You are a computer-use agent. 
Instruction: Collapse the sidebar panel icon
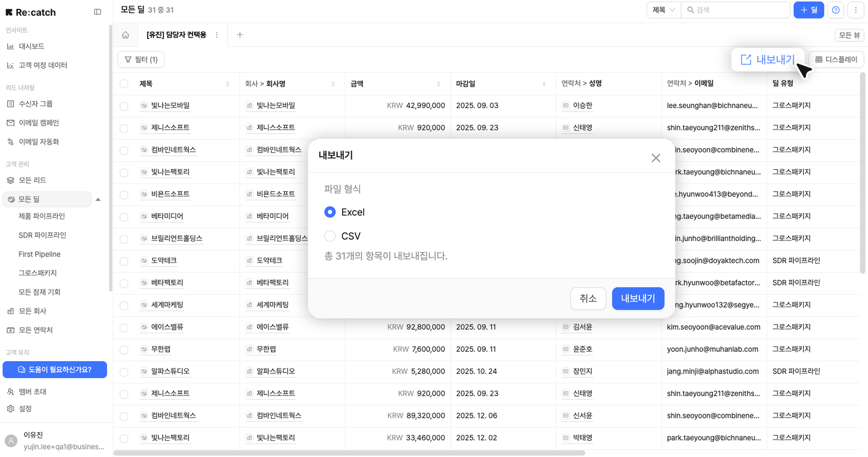coord(97,12)
